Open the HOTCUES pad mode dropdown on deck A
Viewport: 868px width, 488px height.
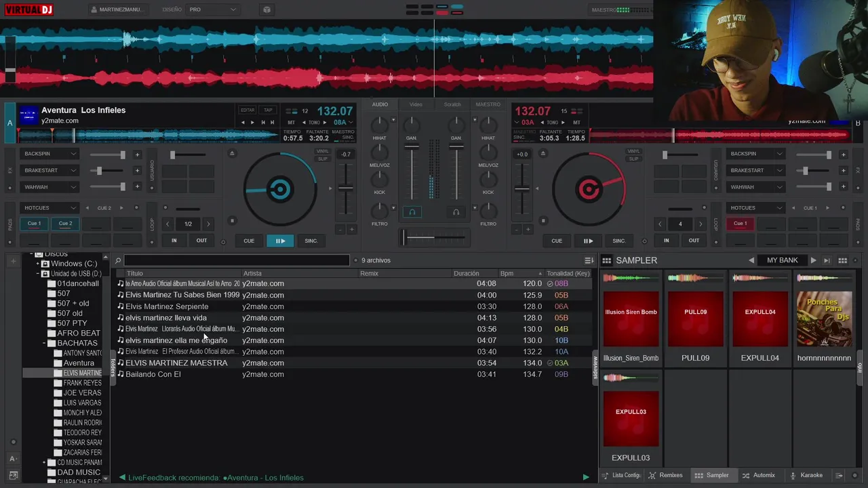pyautogui.click(x=50, y=207)
